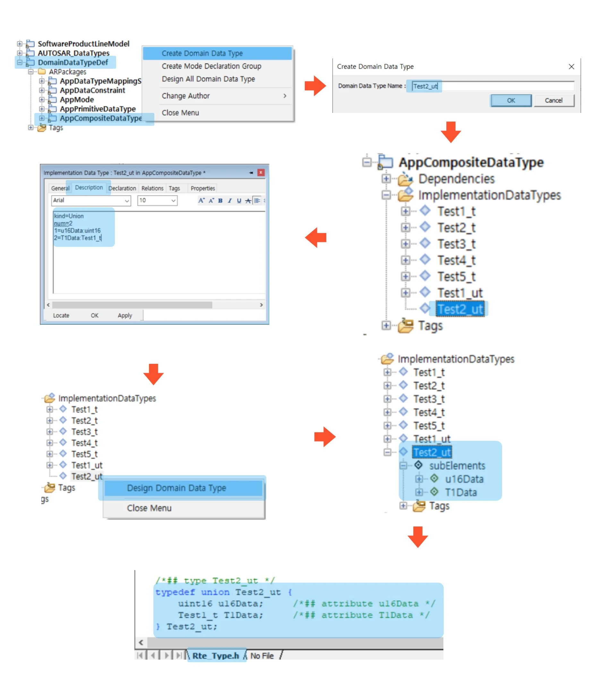616x693 pixels.
Task: Click Cancel in Create Domain Data Type dialog
Action: 554,100
